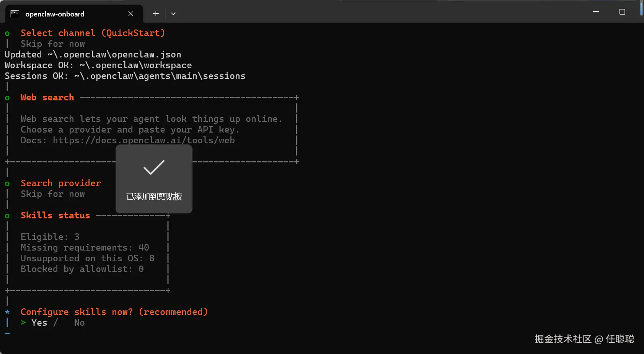Click the terminal scrollbar at the right edge
The image size is (644, 354).
(641, 8)
